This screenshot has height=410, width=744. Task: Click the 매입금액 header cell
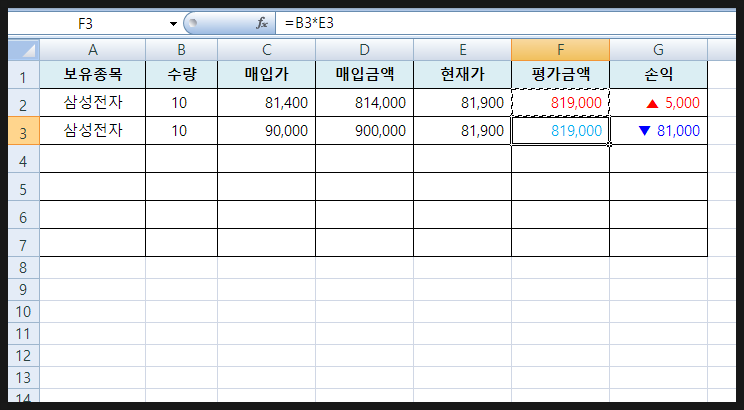pyautogui.click(x=364, y=75)
